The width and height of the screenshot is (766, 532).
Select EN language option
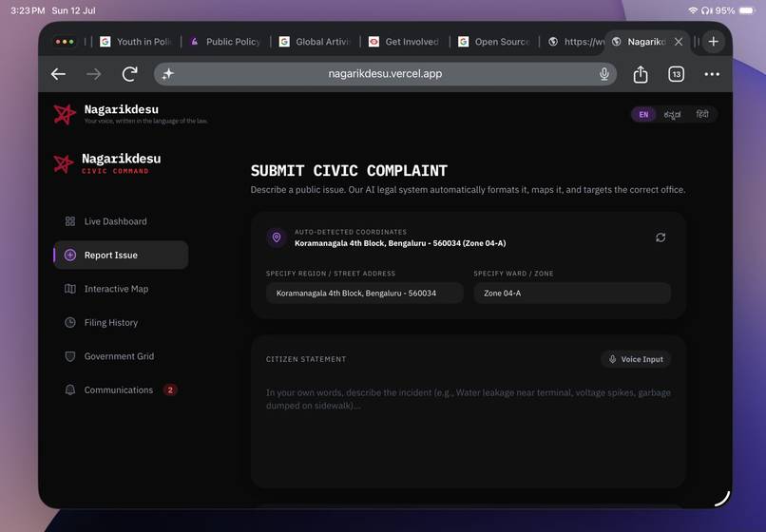coord(643,115)
